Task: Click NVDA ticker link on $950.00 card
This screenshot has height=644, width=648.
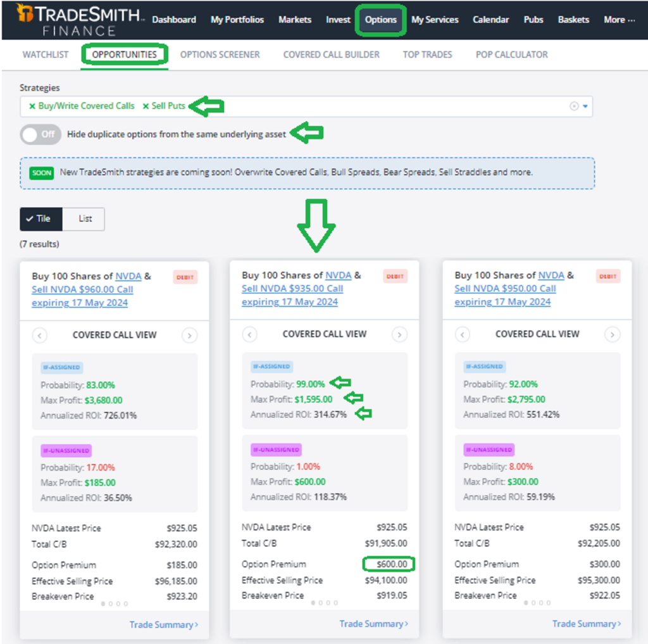Action: (551, 275)
